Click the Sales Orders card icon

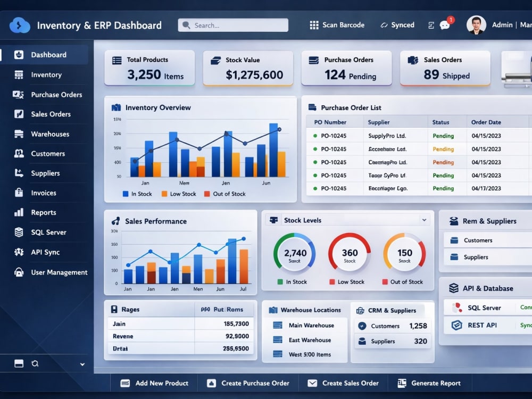coord(413,61)
